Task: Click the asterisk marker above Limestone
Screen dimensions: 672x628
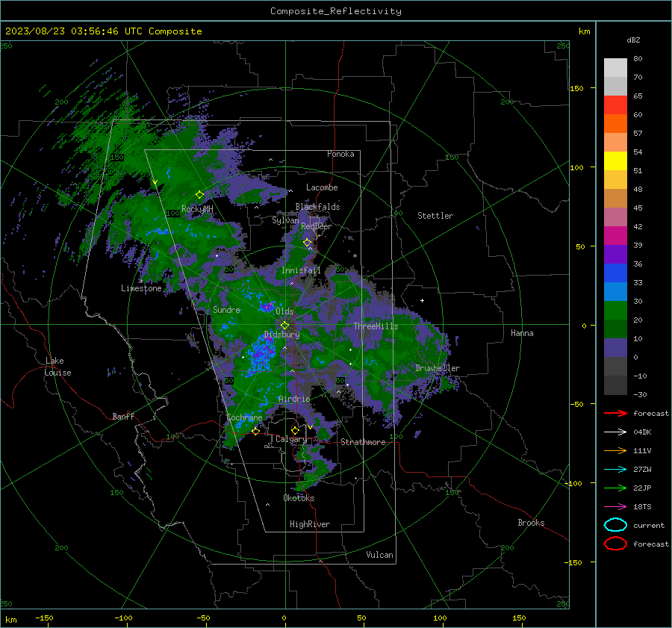Action: pos(141,281)
